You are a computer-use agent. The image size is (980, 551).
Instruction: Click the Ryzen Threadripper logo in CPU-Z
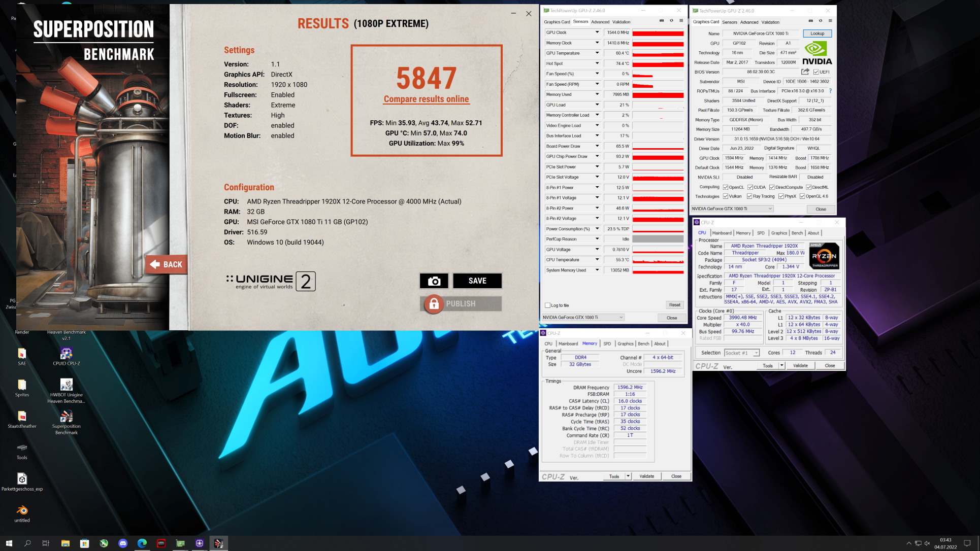pyautogui.click(x=824, y=256)
